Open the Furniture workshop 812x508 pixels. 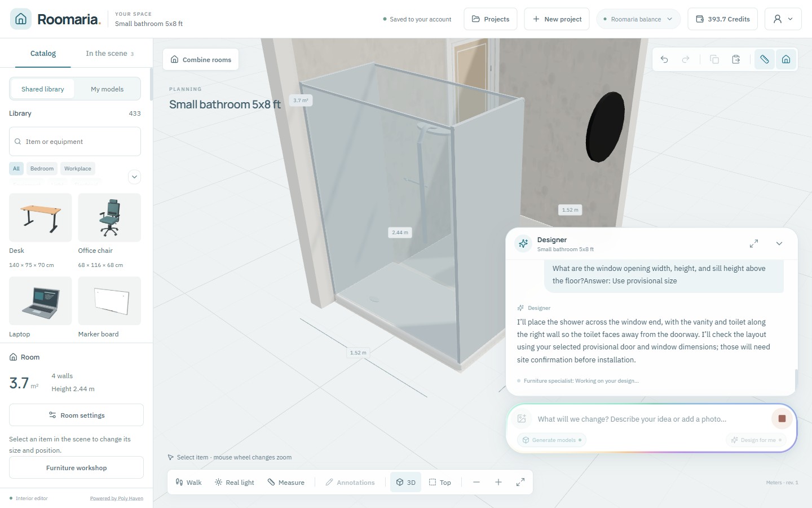coord(76,467)
